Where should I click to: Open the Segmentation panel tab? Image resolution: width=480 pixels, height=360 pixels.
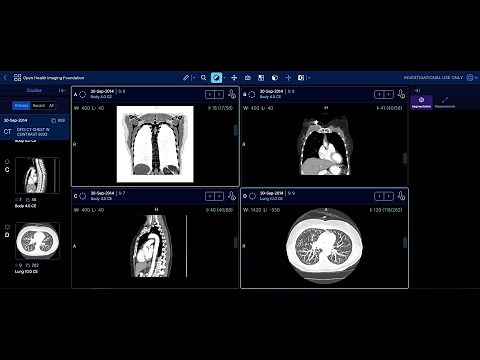tap(421, 102)
